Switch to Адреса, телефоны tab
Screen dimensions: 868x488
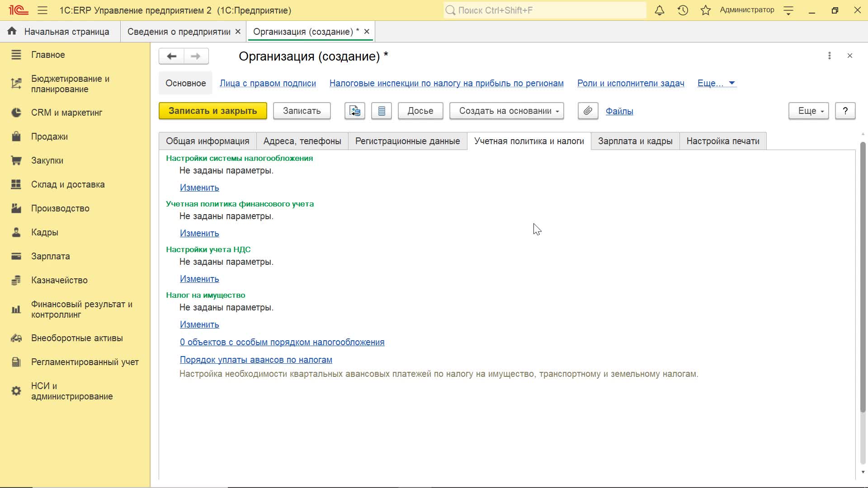pyautogui.click(x=302, y=141)
